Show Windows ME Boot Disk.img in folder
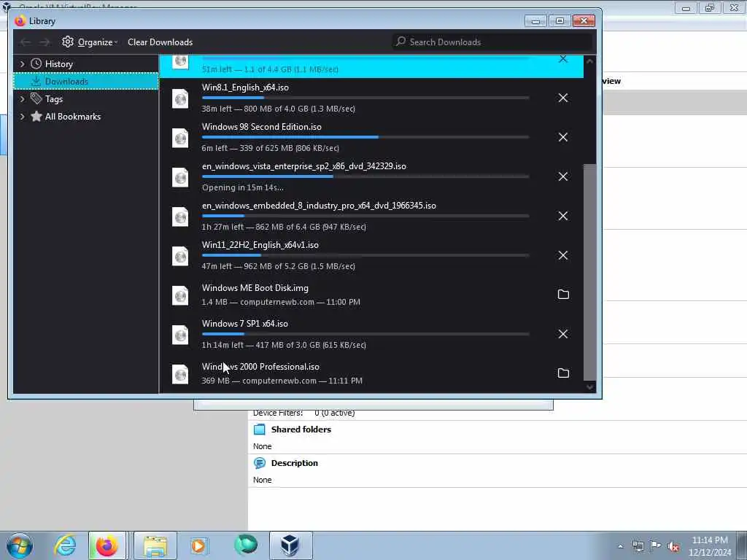The height and width of the screenshot is (560, 747). 563,295
